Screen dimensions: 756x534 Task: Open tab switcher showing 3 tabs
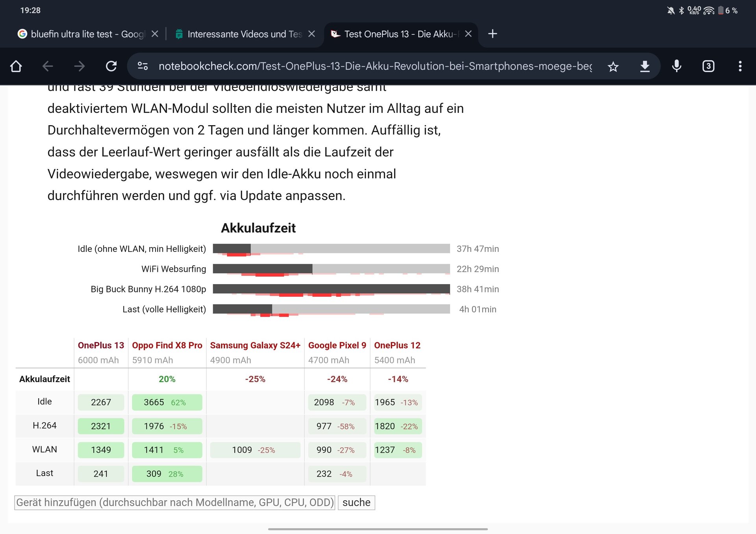click(x=708, y=66)
